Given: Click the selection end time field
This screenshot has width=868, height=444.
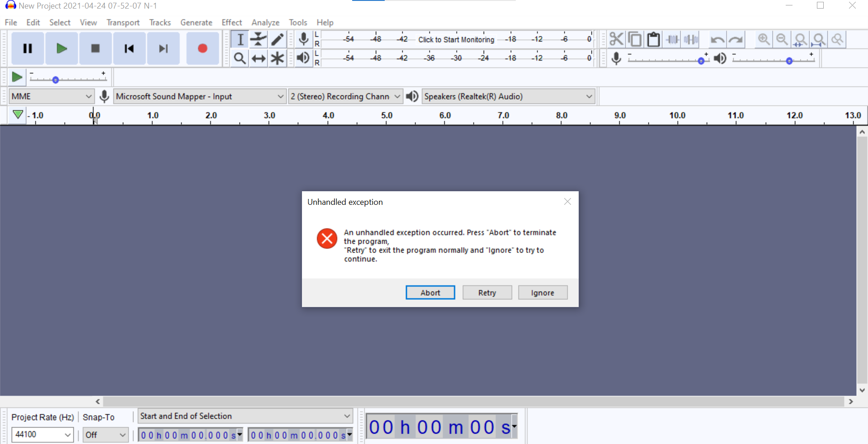Looking at the screenshot, I should click(300, 435).
